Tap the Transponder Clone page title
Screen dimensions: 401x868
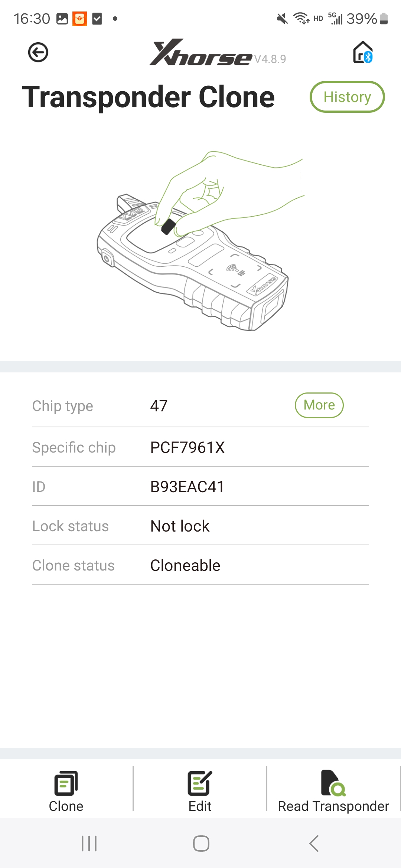(149, 97)
